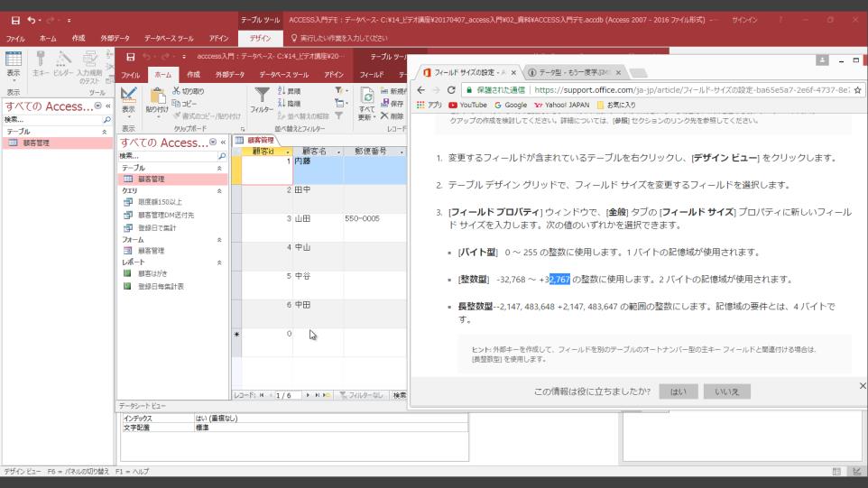The image size is (868, 488).
Task: Click すべて更新 refresh all icon
Action: point(366,104)
